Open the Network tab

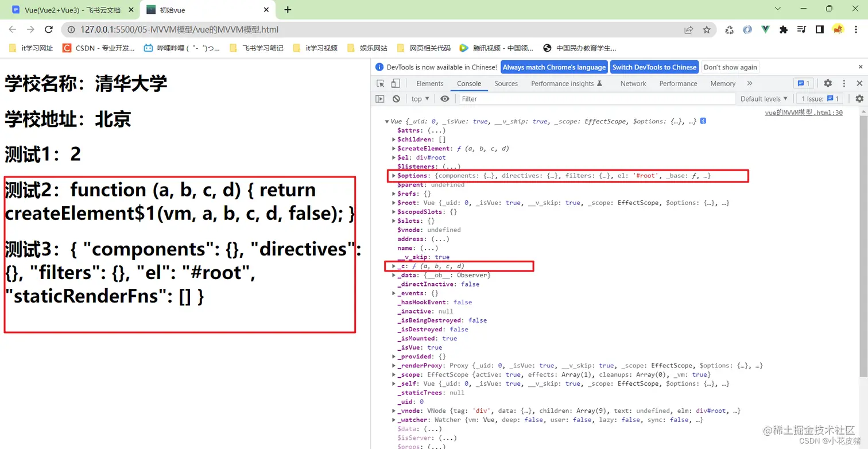point(633,83)
